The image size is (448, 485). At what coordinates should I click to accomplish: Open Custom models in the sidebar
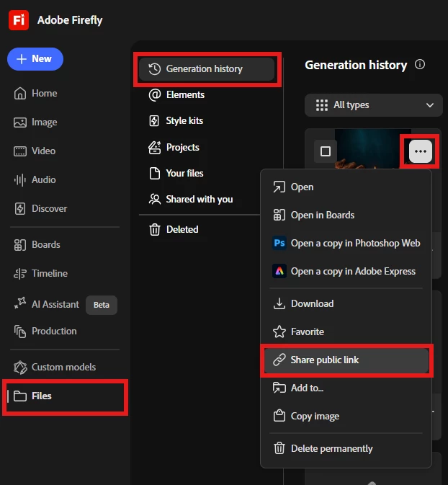tap(55, 367)
